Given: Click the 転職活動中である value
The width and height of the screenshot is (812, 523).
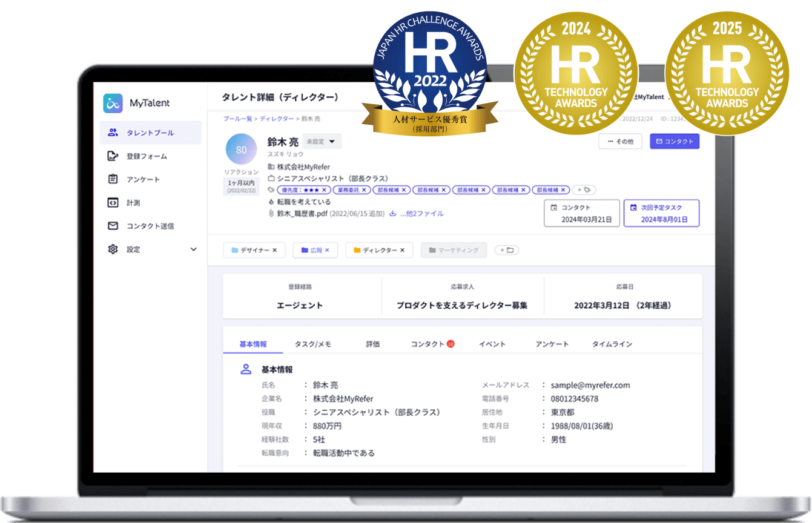Looking at the screenshot, I should tap(343, 453).
